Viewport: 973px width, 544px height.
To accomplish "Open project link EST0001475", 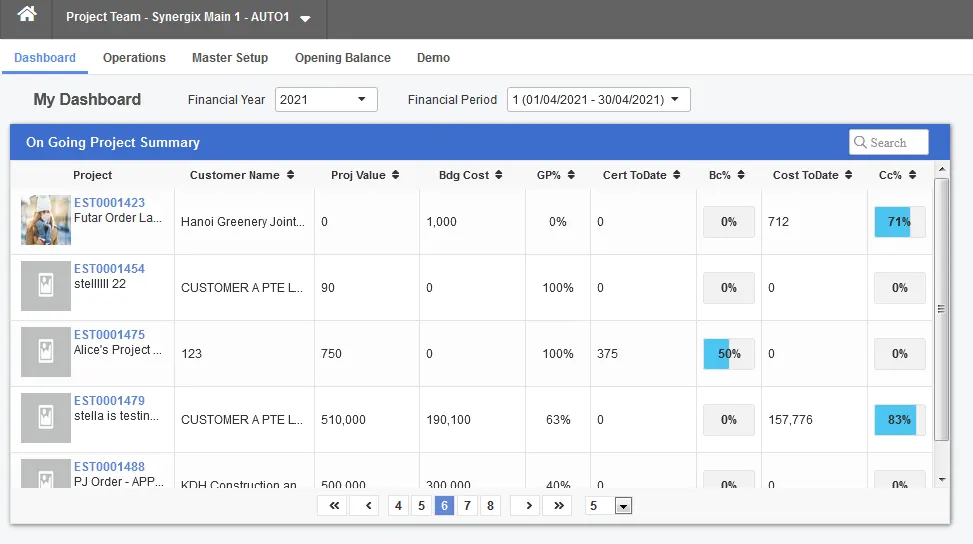I will pos(109,334).
